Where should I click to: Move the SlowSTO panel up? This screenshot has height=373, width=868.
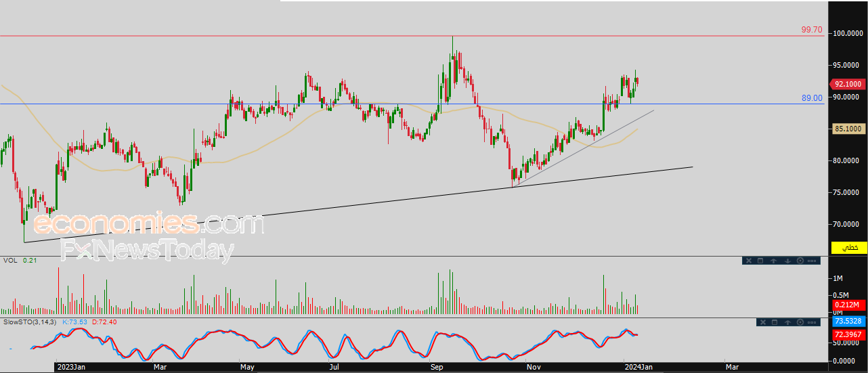787,322
